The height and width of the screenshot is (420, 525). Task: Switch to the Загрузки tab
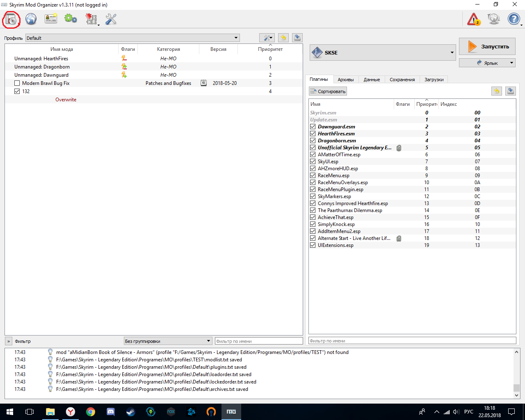coord(434,80)
